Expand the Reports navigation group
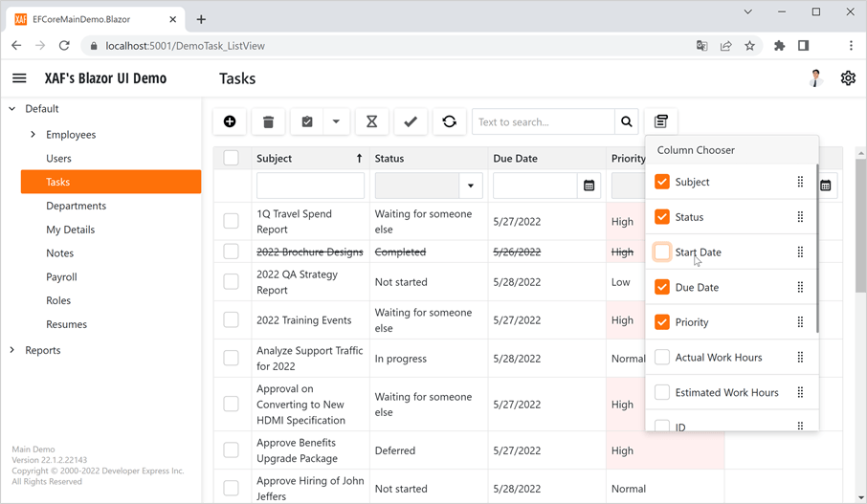 (x=12, y=350)
